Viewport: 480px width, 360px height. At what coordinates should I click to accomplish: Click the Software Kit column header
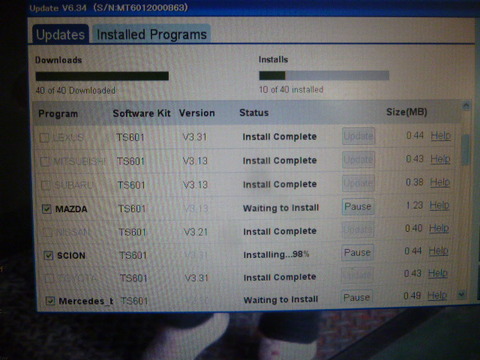point(142,113)
